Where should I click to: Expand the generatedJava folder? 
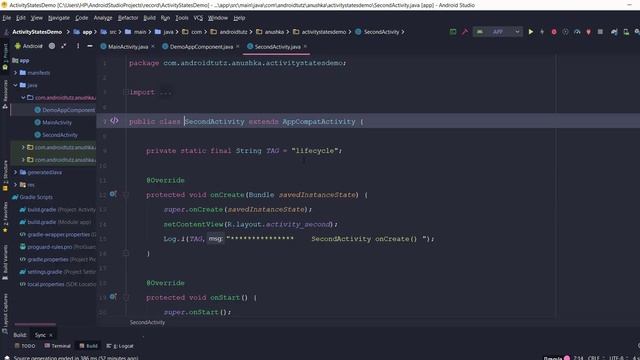pos(16,172)
